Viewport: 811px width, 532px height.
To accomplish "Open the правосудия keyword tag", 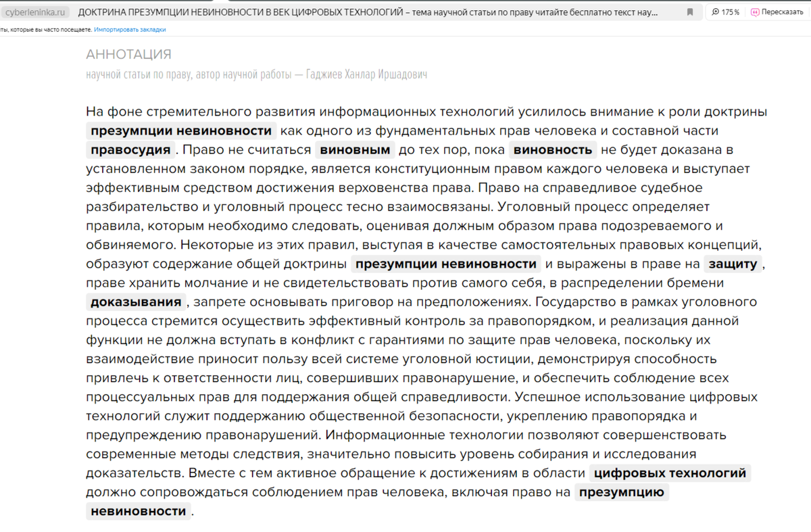I will (130, 150).
